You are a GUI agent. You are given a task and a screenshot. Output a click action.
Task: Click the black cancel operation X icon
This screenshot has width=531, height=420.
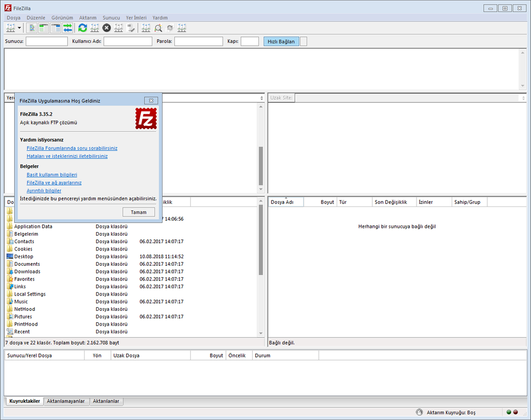107,28
